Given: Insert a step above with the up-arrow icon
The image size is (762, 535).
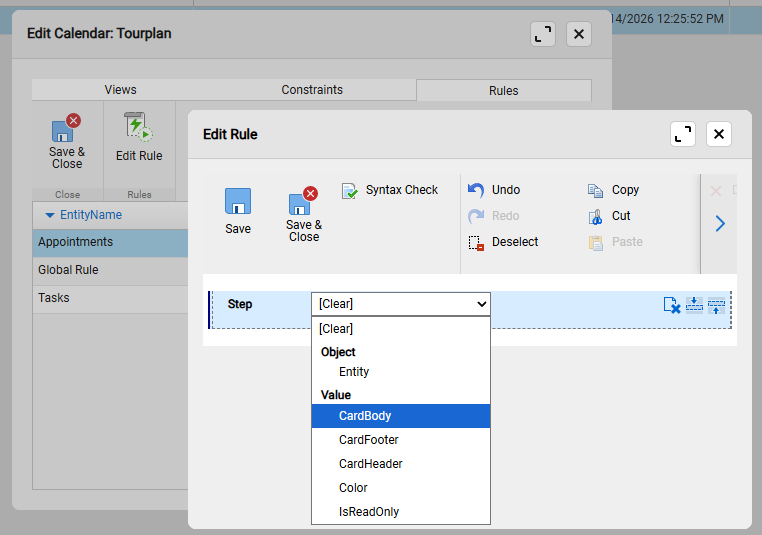Looking at the screenshot, I should pyautogui.click(x=716, y=305).
